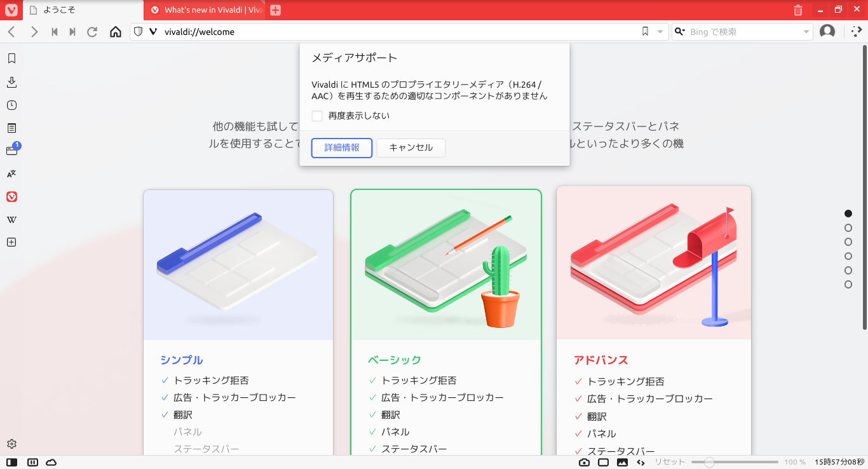Screen dimensions: 868x469
Task: Click the page vertical scrollbar
Action: (864, 187)
